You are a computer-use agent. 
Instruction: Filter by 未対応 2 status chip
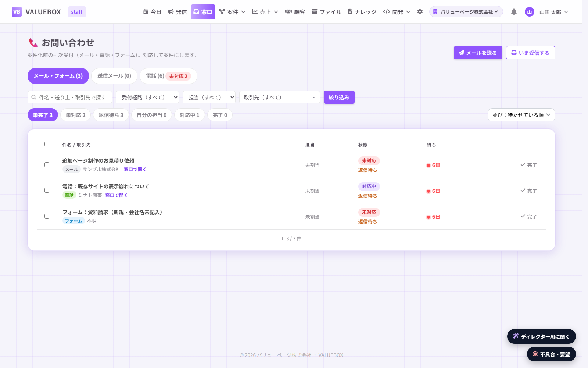[x=75, y=115]
